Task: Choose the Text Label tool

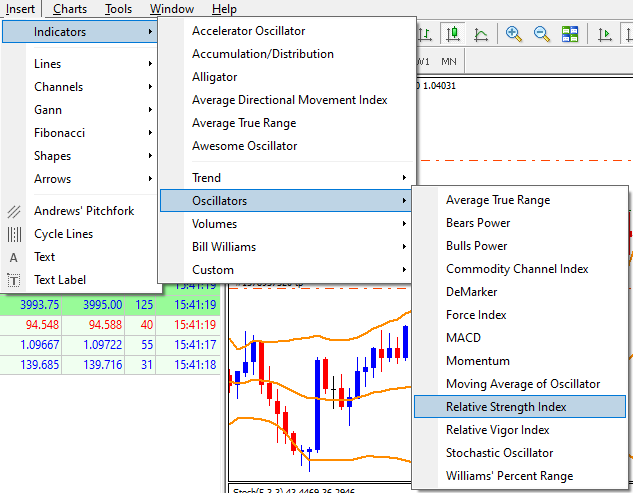Action: [x=60, y=280]
